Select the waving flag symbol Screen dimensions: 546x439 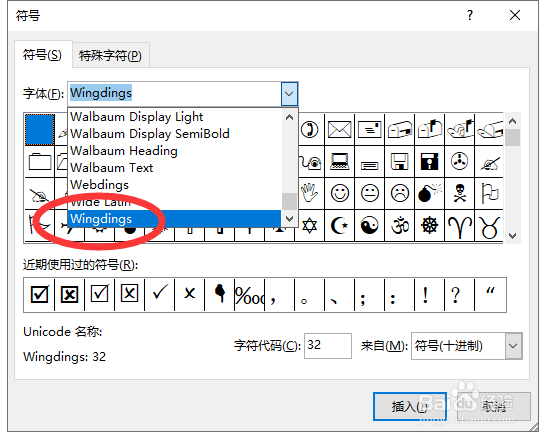(x=489, y=193)
